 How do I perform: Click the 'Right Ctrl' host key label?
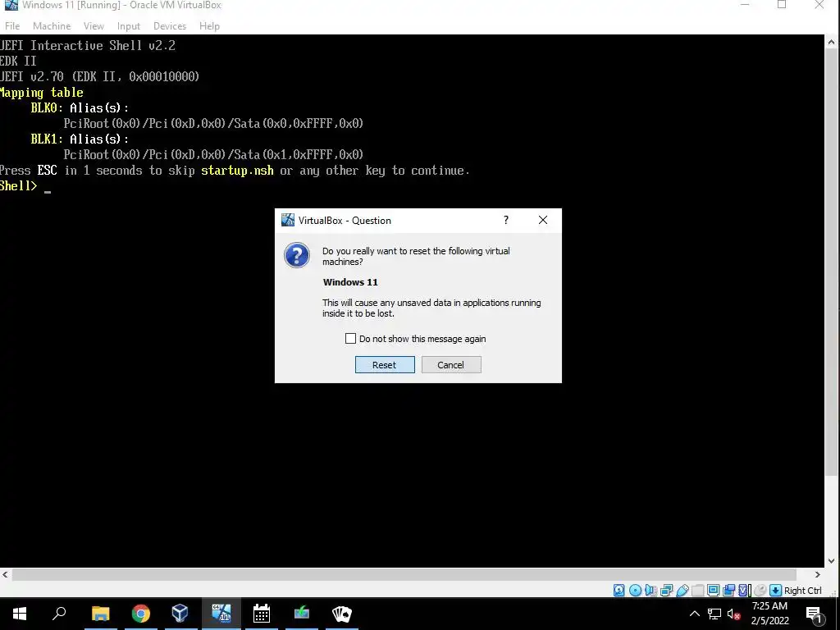click(x=802, y=591)
